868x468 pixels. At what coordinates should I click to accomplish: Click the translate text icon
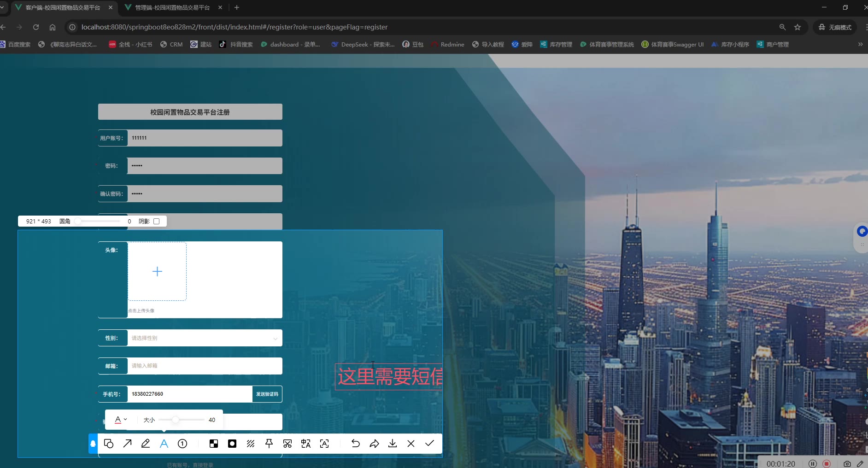[x=306, y=444]
